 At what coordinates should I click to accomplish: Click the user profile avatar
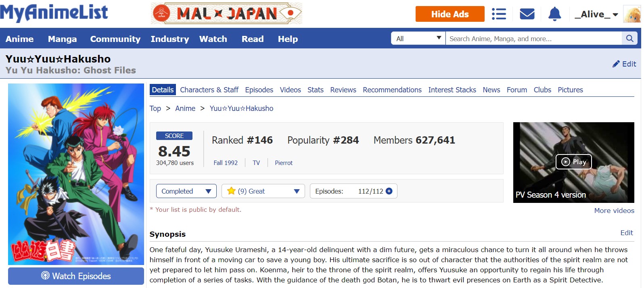pyautogui.click(x=631, y=14)
